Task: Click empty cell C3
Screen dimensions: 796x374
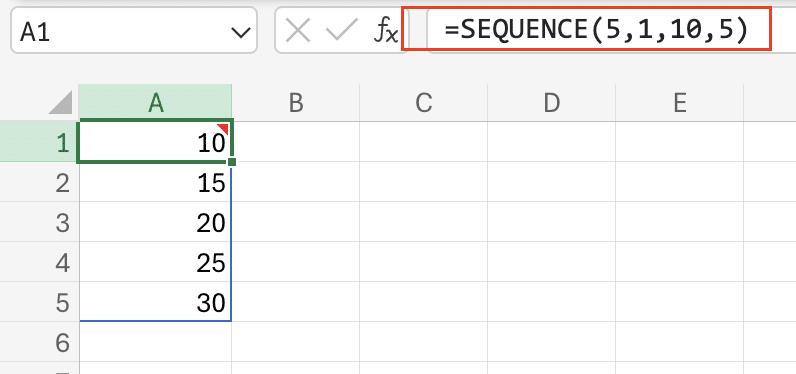Action: (x=423, y=222)
